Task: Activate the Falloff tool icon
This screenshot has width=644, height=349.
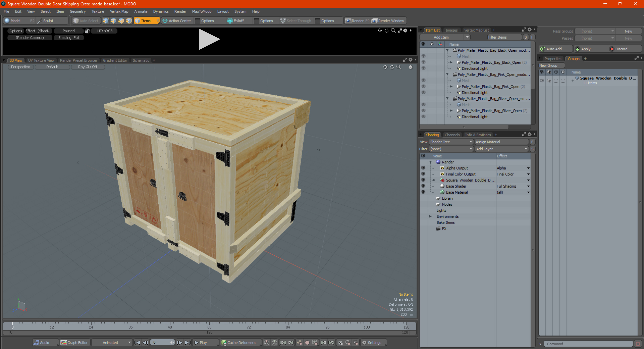Action: 230,21
